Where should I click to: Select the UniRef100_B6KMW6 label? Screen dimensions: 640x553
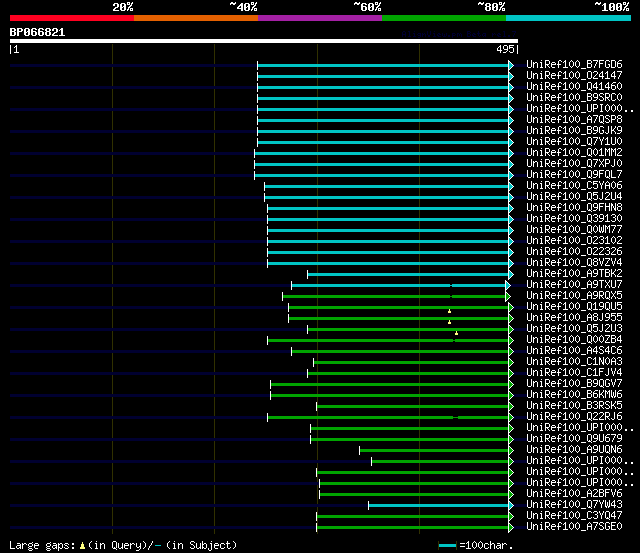[574, 395]
